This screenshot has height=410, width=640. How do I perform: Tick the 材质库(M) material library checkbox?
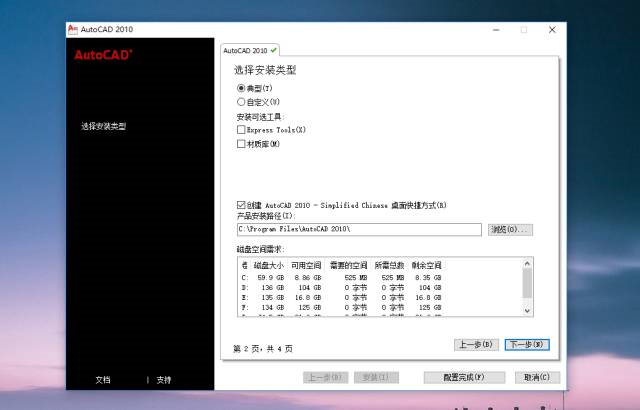(241, 144)
